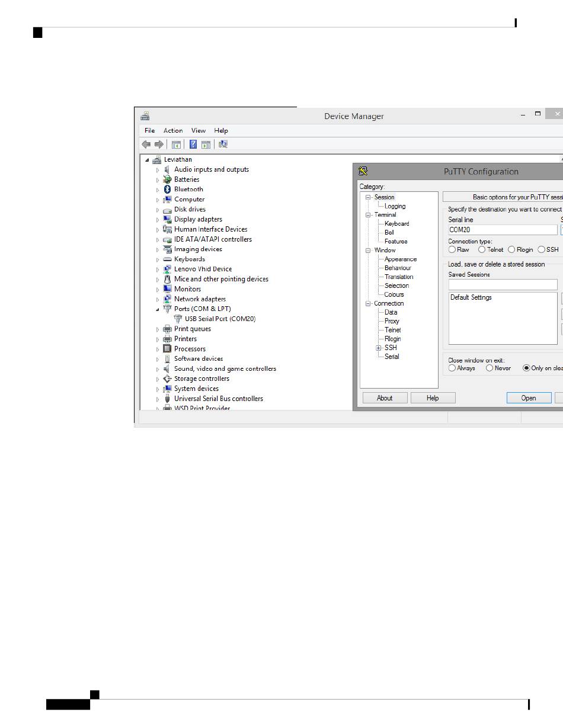563x728 pixels.
Task: Select the USB Serial Port (COM20) device
Action: (220, 319)
